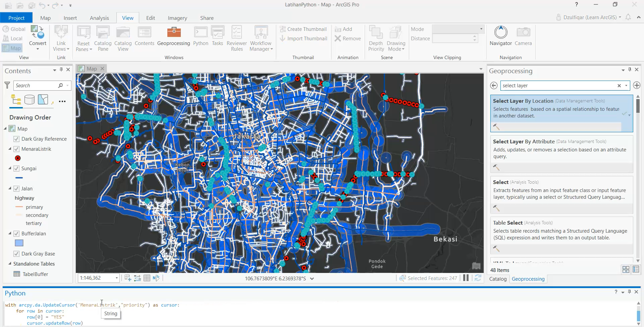Viewport: 644px width, 327px height.
Task: Click the Geoprocessing plus (add) button
Action: [637, 86]
